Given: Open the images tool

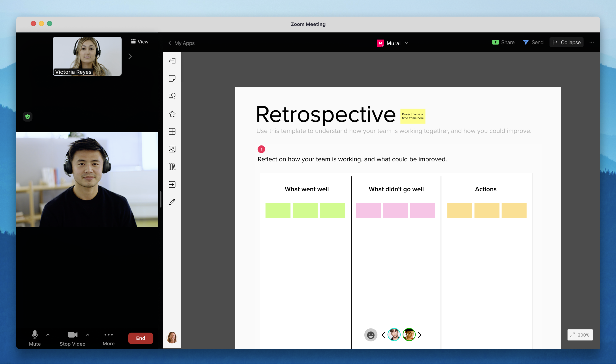Looking at the screenshot, I should tap(172, 149).
